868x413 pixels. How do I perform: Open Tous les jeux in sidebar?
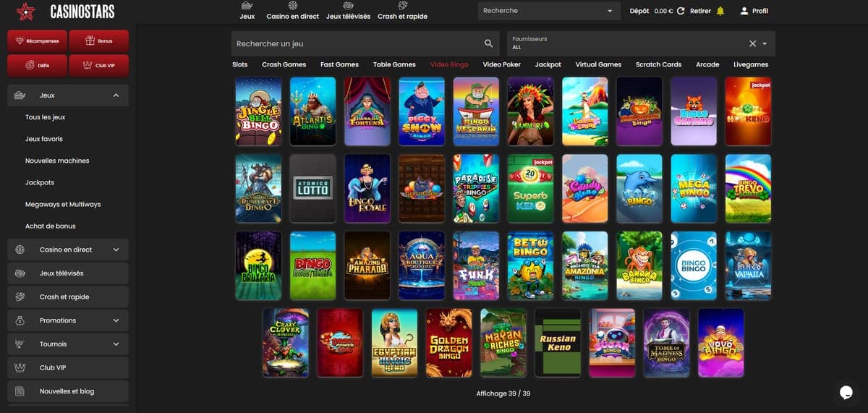pos(45,117)
